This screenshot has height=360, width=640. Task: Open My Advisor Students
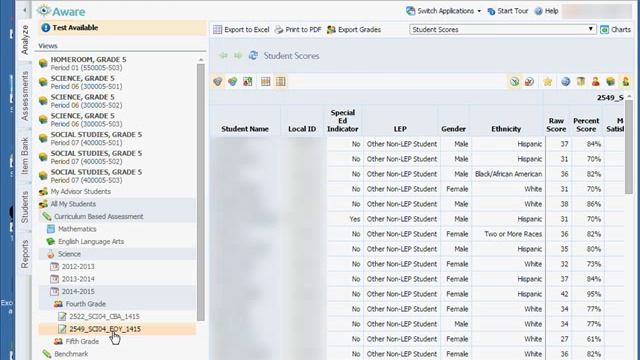click(80, 191)
